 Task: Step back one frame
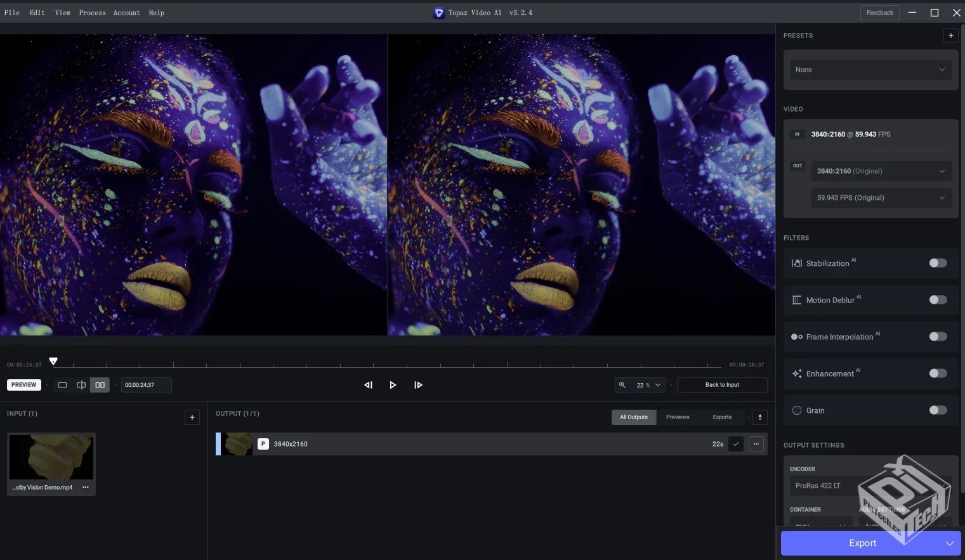[368, 385]
